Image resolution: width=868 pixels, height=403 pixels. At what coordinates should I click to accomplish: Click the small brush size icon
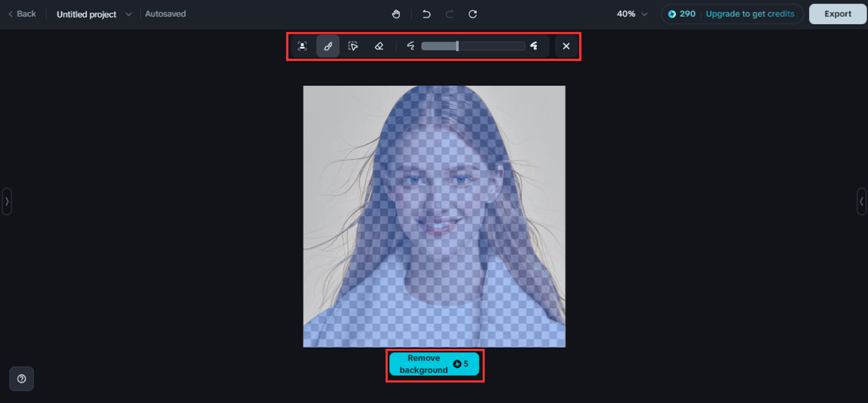point(410,46)
